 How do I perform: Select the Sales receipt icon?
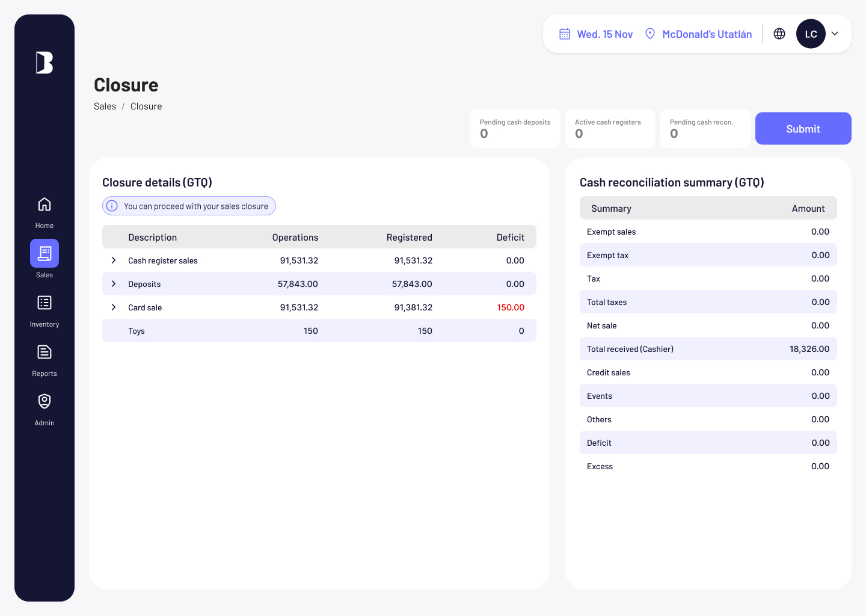[x=45, y=253]
